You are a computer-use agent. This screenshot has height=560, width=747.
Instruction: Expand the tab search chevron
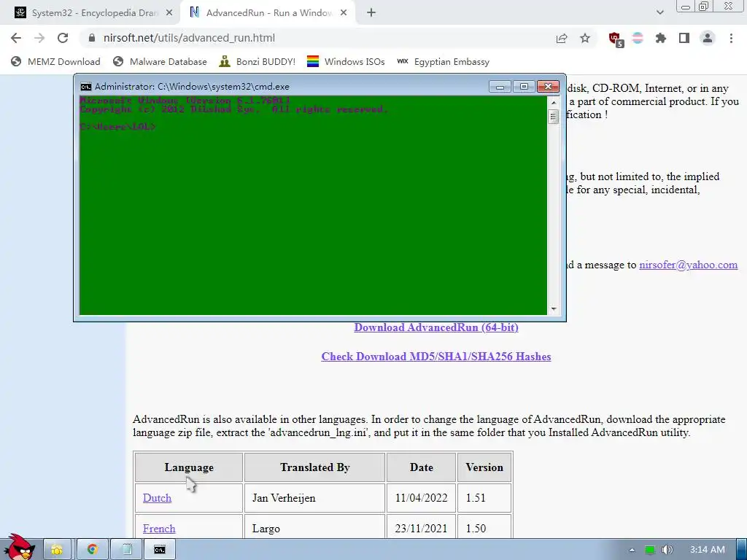pos(659,12)
